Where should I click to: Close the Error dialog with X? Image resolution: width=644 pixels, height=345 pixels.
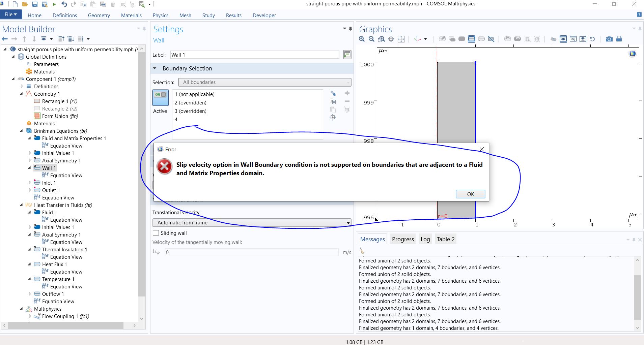(482, 149)
